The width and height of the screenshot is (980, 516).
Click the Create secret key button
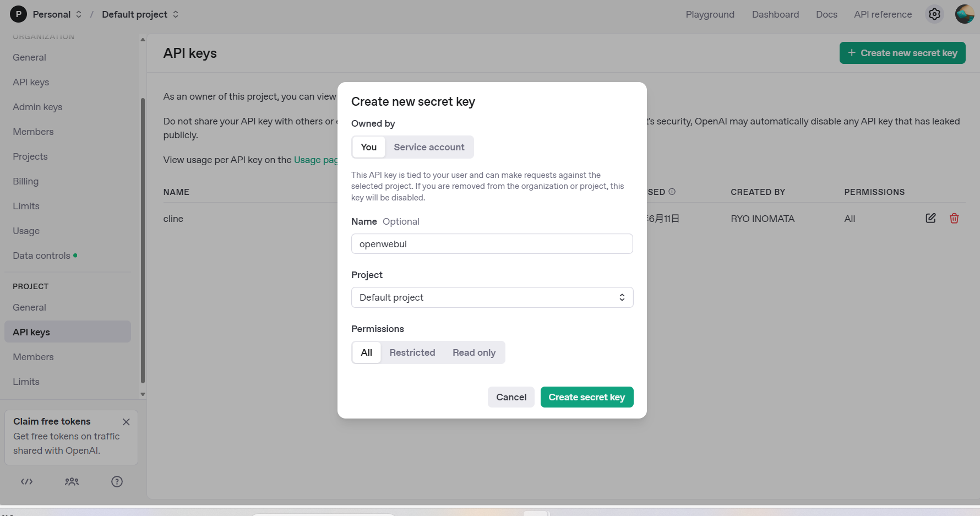click(x=586, y=397)
